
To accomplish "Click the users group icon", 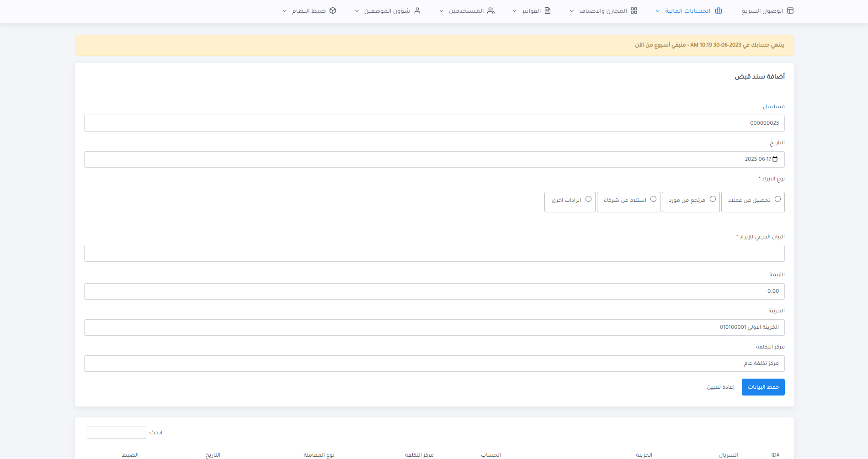I will click(491, 11).
